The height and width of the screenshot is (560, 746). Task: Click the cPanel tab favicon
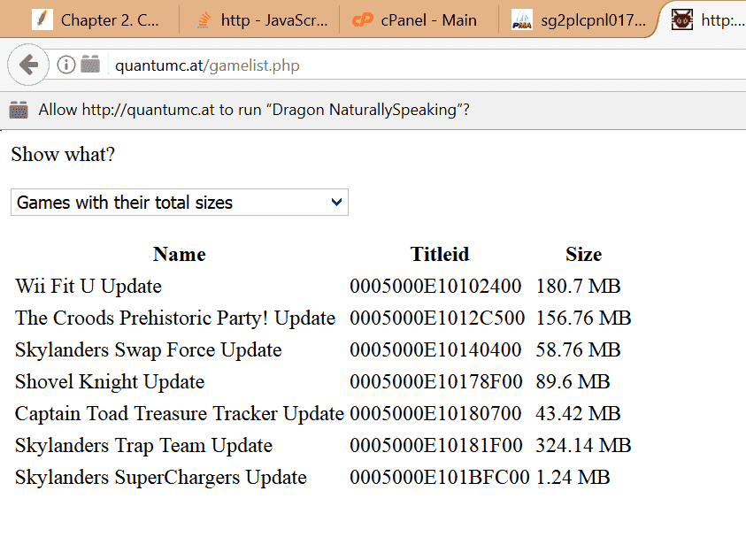pyautogui.click(x=363, y=20)
